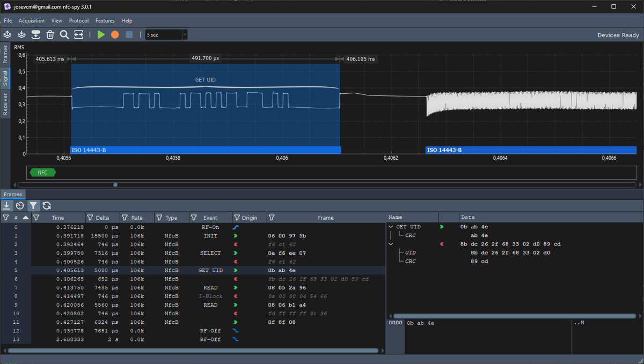The height and width of the screenshot is (364, 644).
Task: Click the refresh/reset frames icon
Action: 47,205
